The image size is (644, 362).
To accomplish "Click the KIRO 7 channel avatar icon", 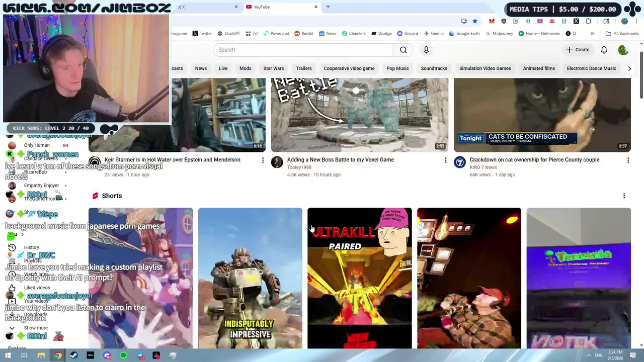I will pyautogui.click(x=460, y=162).
